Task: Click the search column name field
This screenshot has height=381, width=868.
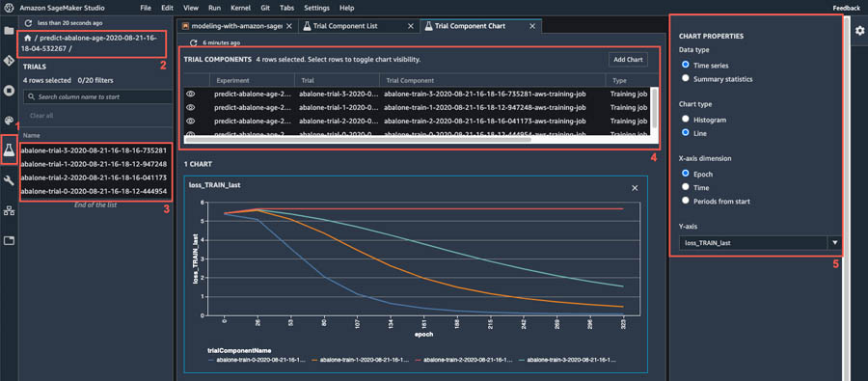Action: click(x=97, y=96)
